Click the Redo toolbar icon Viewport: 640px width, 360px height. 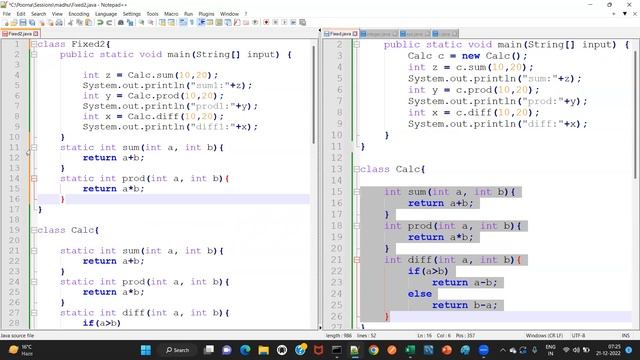[x=109, y=22]
